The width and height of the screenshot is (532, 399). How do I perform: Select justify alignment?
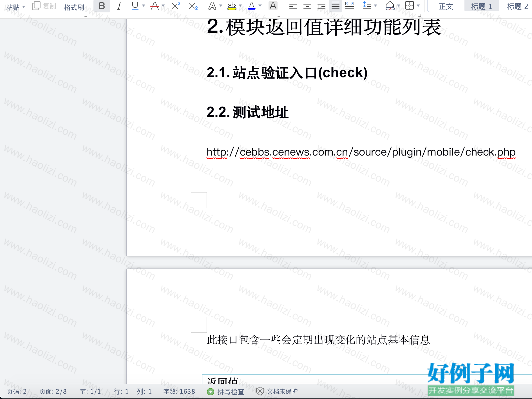tap(336, 6)
